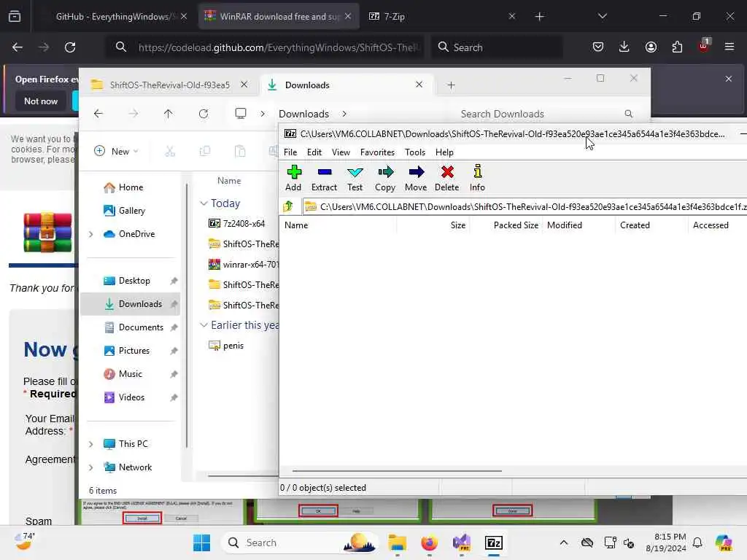Select Pictures in Explorer sidebar
Viewport: 747px width, 560px height.
(x=134, y=351)
